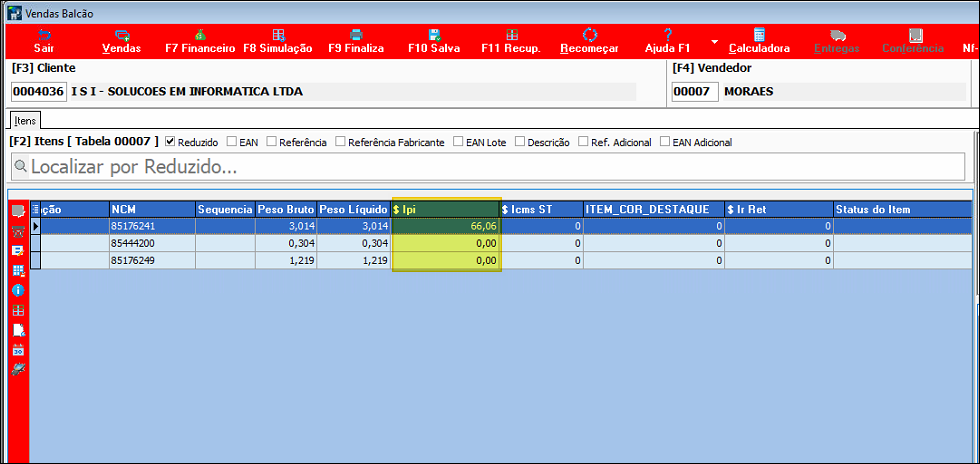Open the grid column selector at header corner
The image size is (980, 464).
pyautogui.click(x=37, y=209)
